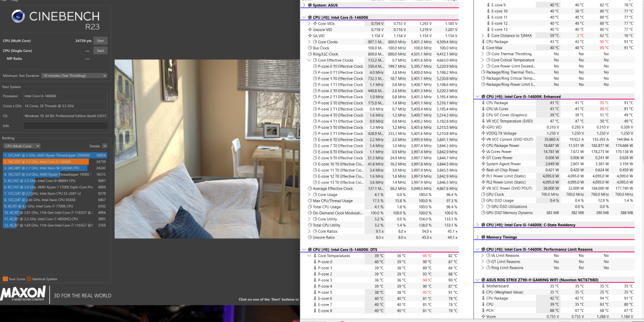
Task: Select the Xeon W-3265M ranking entry
Action: pyautogui.click(x=55, y=168)
